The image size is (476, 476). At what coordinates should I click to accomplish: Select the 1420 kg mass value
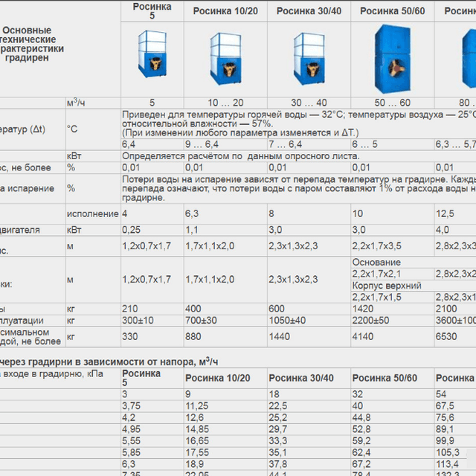click(x=364, y=309)
